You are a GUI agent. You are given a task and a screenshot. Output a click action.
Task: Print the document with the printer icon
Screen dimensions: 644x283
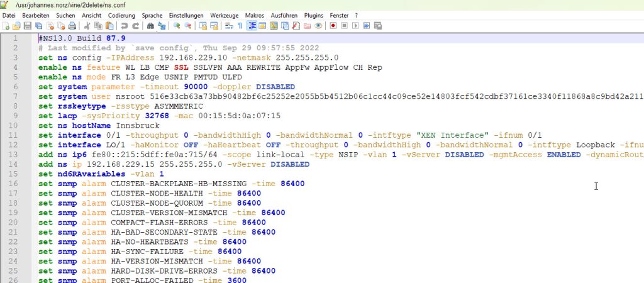(72, 26)
